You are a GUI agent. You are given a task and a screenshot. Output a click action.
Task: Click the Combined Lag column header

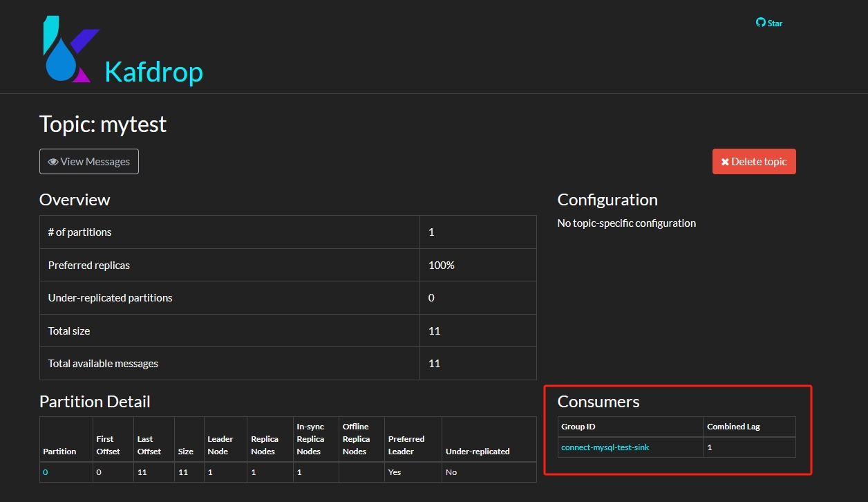[733, 427]
